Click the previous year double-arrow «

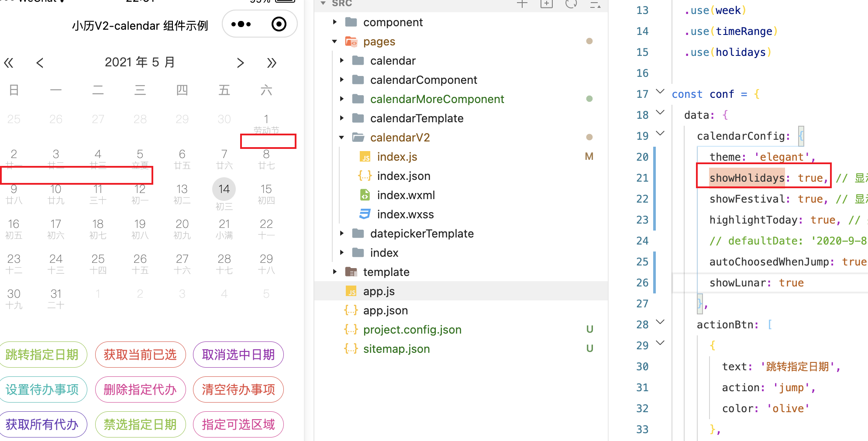[x=9, y=63]
